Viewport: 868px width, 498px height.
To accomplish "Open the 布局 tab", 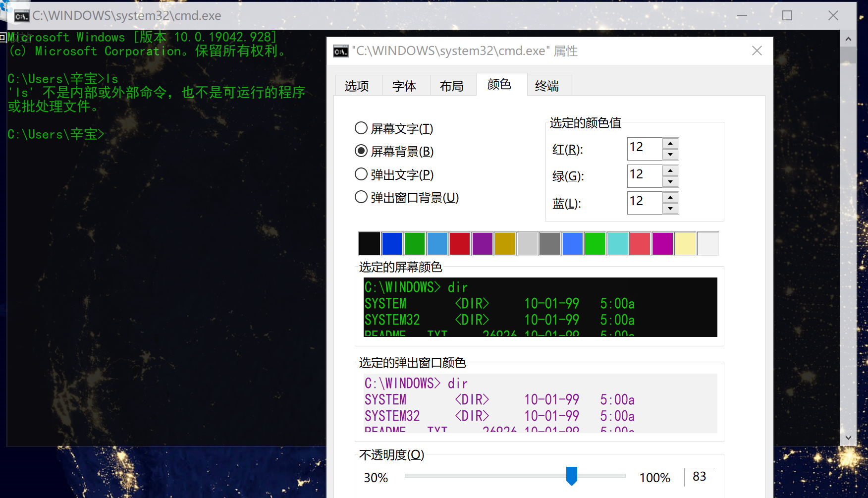I will [452, 86].
